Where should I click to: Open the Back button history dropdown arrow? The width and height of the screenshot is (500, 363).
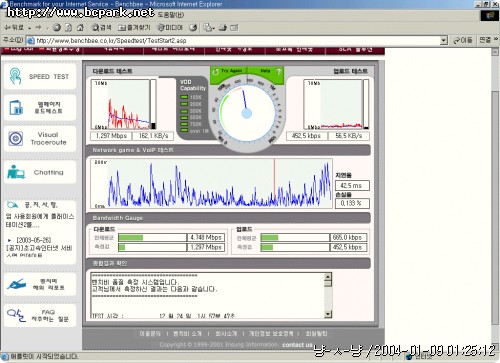pyautogui.click(x=29, y=28)
